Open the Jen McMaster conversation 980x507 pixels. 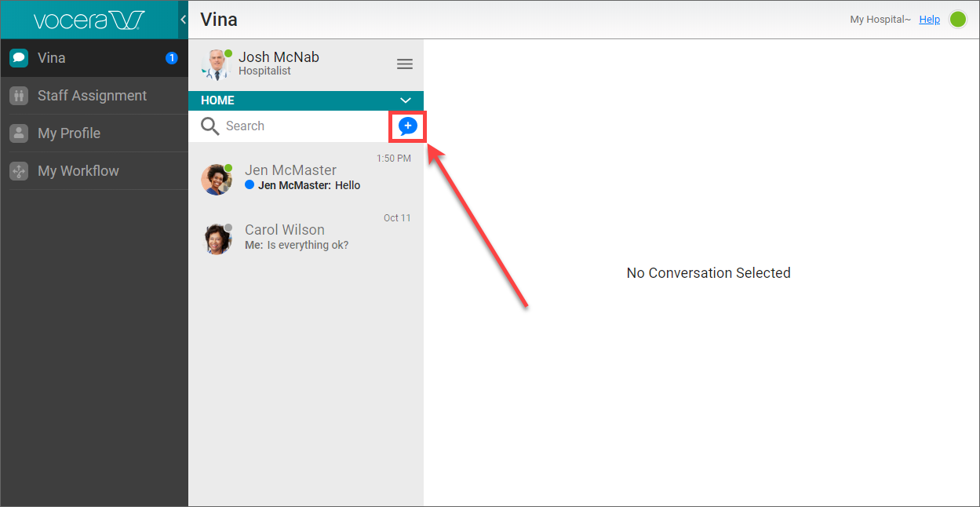(306, 178)
